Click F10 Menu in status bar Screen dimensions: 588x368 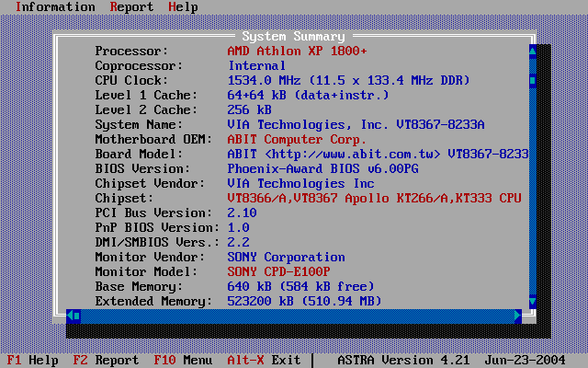[x=183, y=360]
